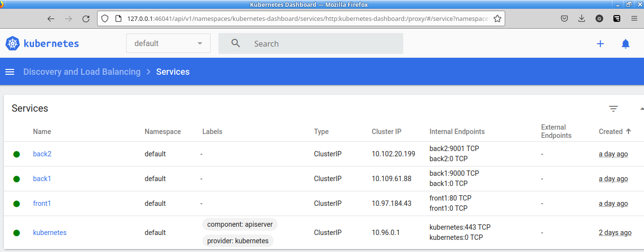Click the External Endpoints column header
Viewport: 644px width, 252px height.
click(556, 132)
